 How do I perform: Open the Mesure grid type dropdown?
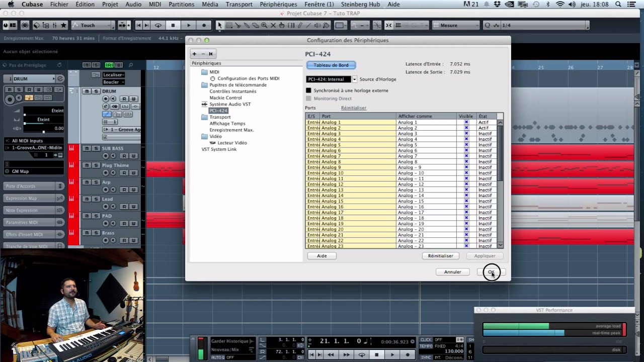coord(455,25)
